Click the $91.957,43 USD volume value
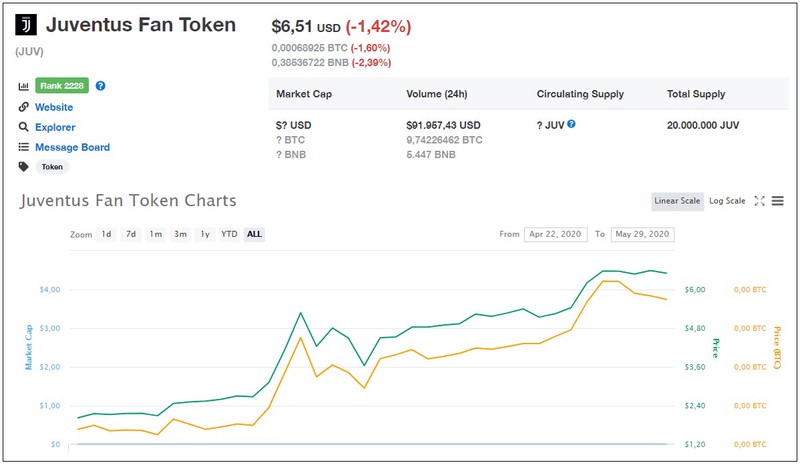 [x=443, y=125]
